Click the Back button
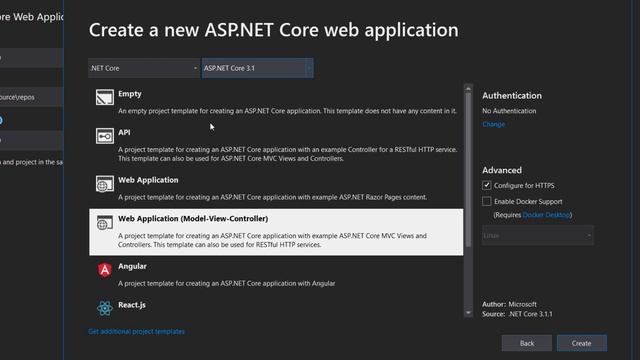 coord(527,343)
